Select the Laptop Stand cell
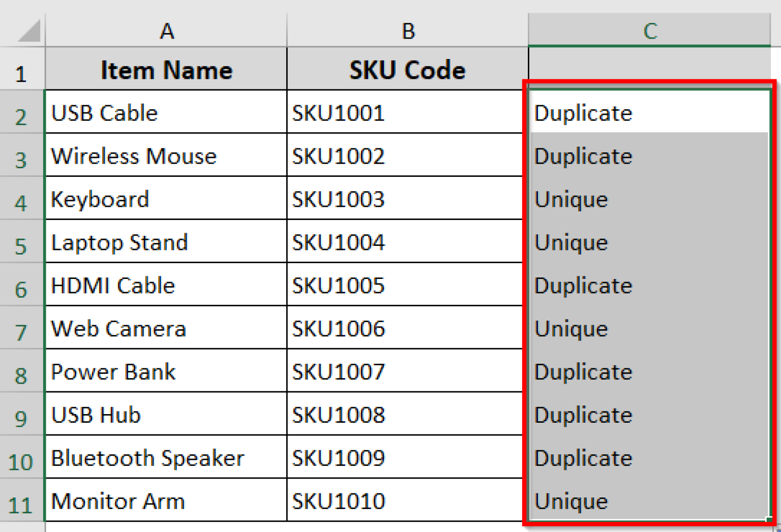781x532 pixels. (166, 242)
